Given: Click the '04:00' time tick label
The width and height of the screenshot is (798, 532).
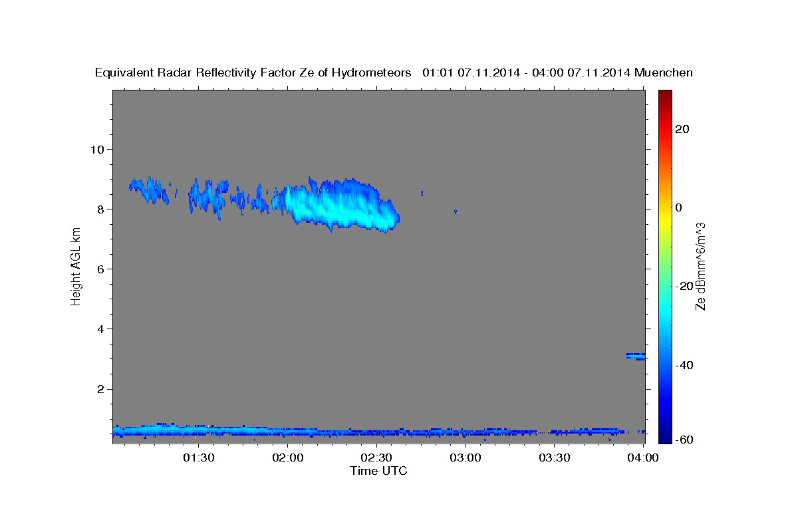Looking at the screenshot, I should click(644, 458).
